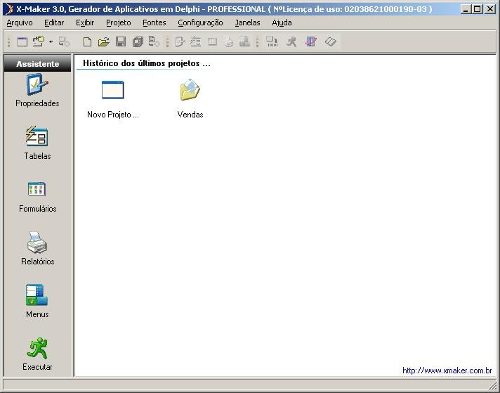Visit the http://www.xmaker.com.br link
This screenshot has width=500, height=393.
447,371
